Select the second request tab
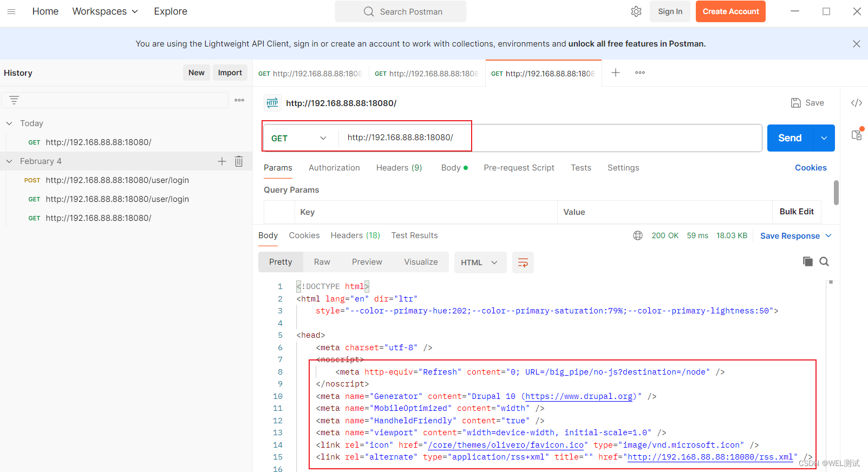Viewport: 868px width, 472px height. (x=427, y=74)
